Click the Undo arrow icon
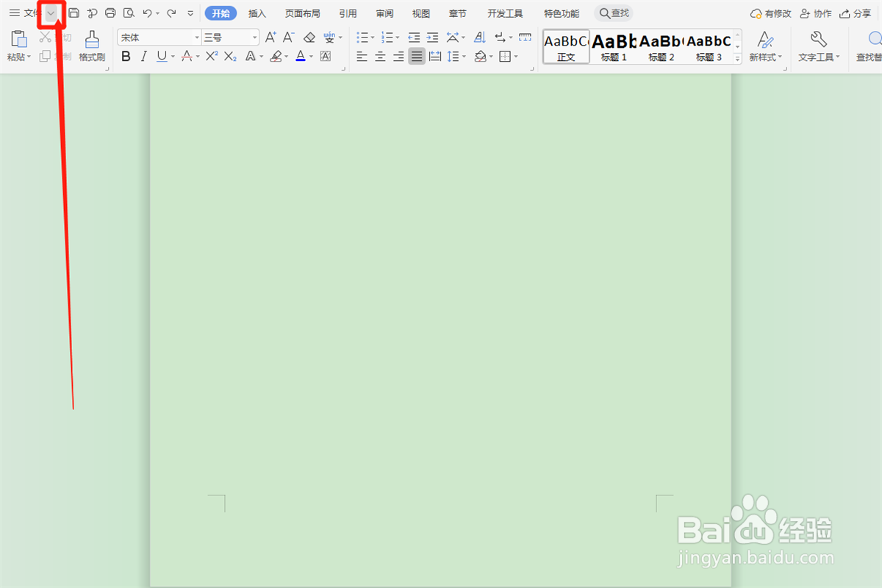The image size is (882, 588). click(147, 13)
